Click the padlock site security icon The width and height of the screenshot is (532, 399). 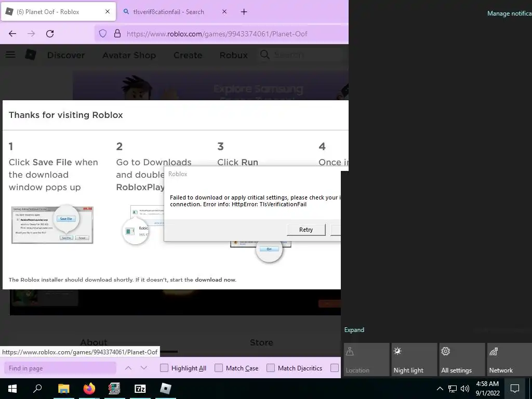pyautogui.click(x=117, y=34)
